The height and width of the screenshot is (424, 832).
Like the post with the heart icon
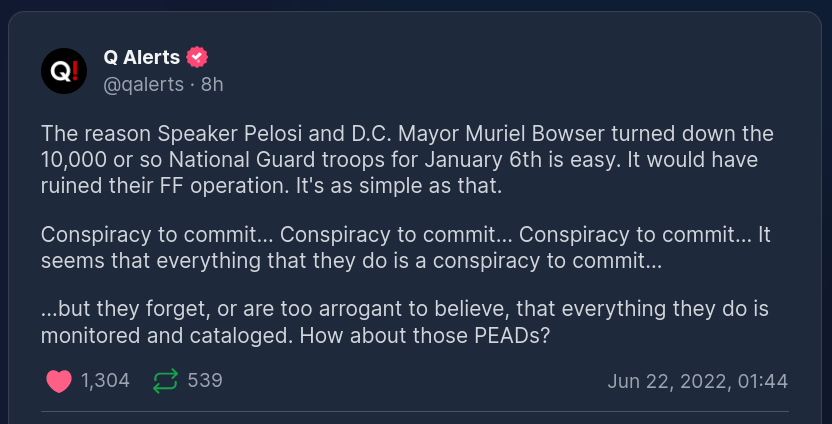[x=59, y=381]
